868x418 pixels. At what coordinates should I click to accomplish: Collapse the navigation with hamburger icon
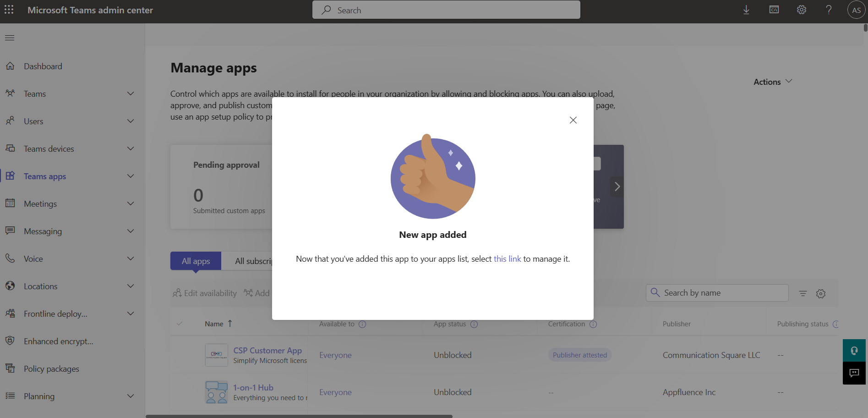[9, 37]
